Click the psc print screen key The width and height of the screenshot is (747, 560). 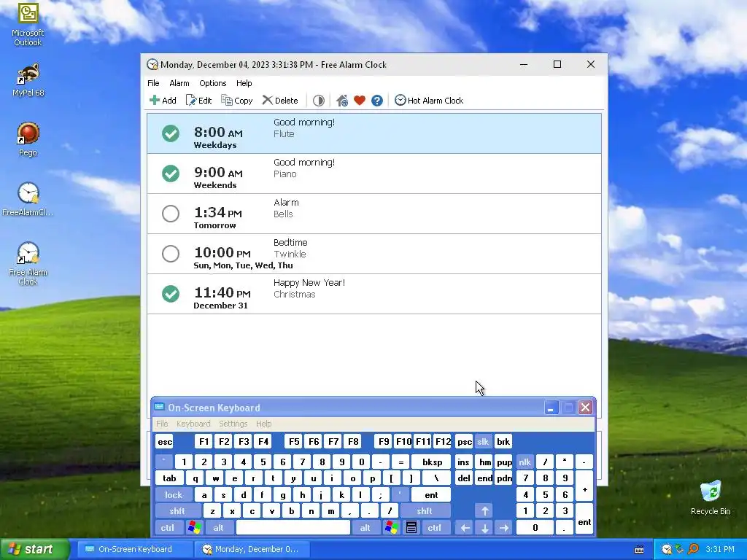tap(464, 442)
